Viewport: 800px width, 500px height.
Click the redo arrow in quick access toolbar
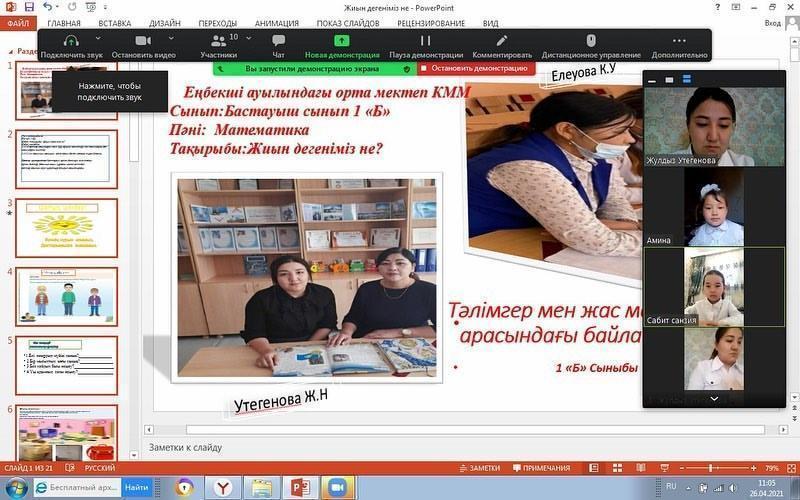coord(72,7)
